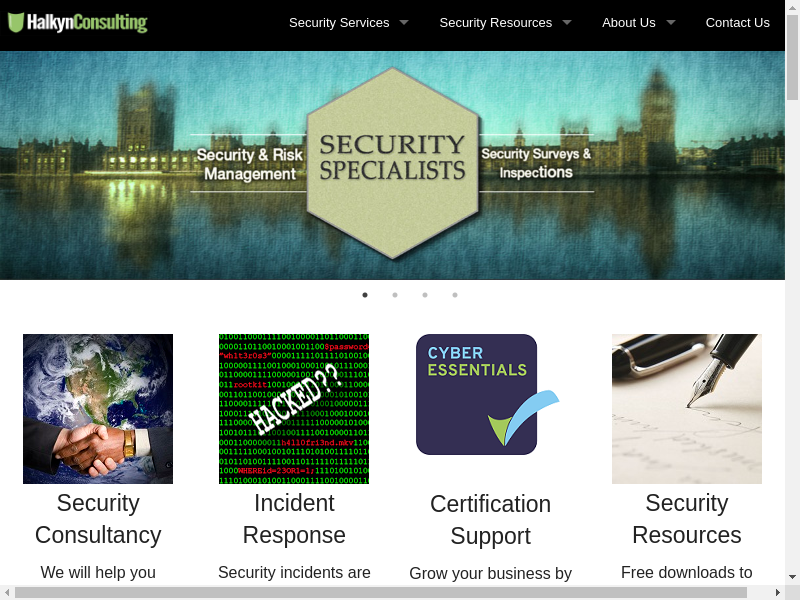Screen dimensions: 800x600
Task: Expand the About Us dropdown arrow
Action: (x=671, y=22)
